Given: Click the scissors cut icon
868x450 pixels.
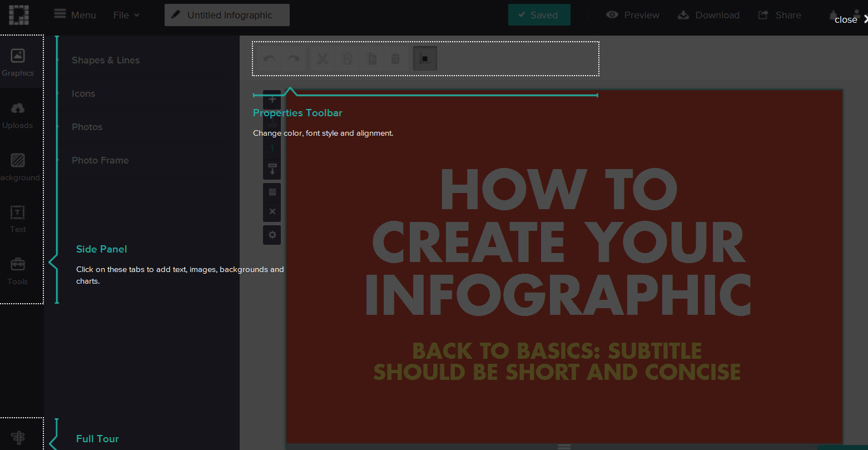Looking at the screenshot, I should 322,58.
